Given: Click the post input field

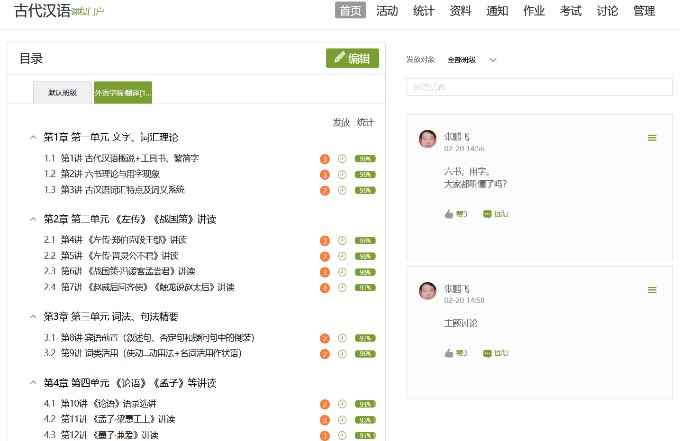Looking at the screenshot, I should click(539, 87).
